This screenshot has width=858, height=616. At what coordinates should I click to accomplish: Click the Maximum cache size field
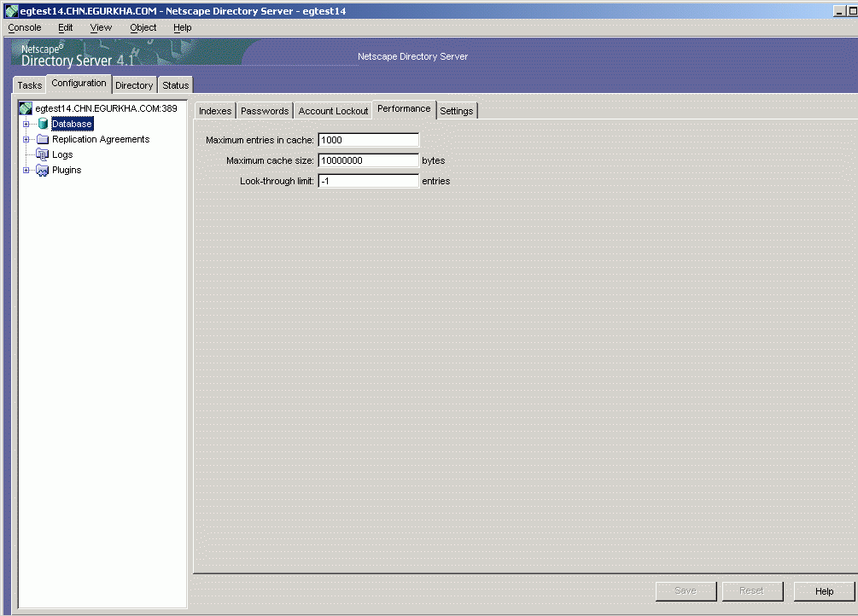pyautogui.click(x=368, y=160)
